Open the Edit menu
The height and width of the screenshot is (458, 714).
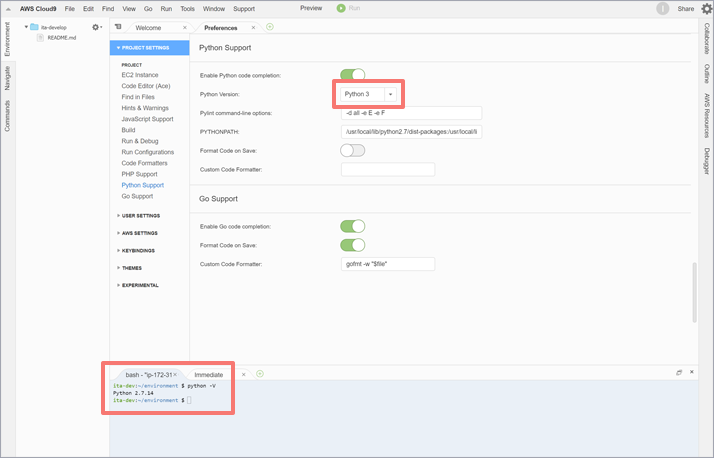88,9
